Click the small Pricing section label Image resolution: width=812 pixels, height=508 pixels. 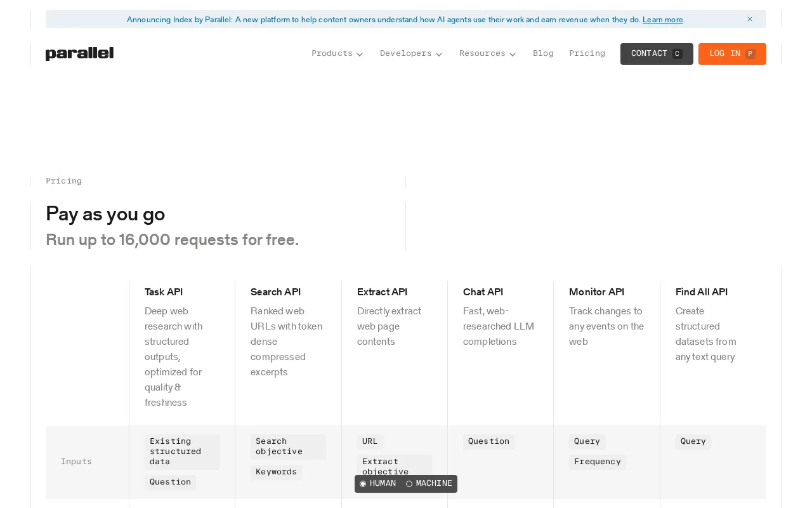click(63, 181)
